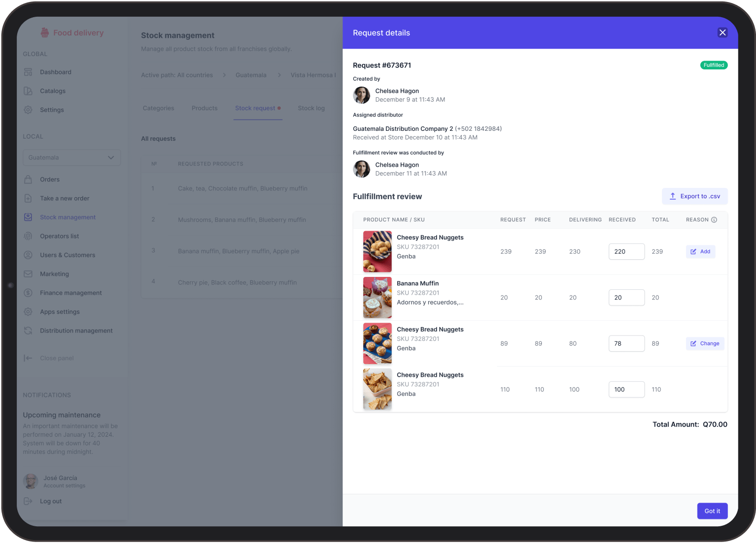Image resolution: width=756 pixels, height=543 pixels.
Task: Click the Settings gear icon
Action: 28,110
